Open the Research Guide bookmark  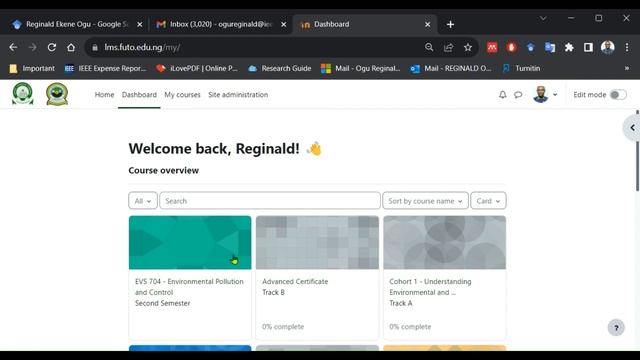point(280,68)
